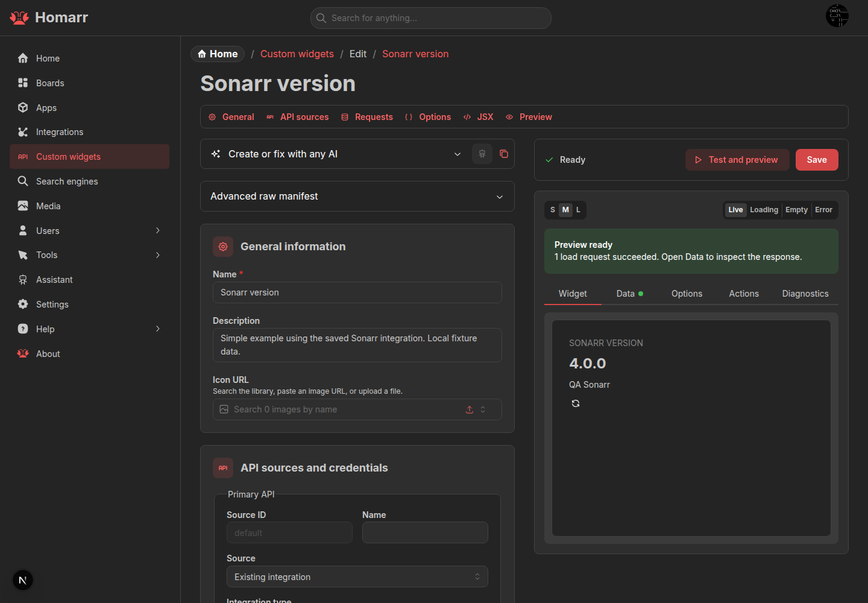The image size is (868, 603).
Task: Open the Data preview tab
Action: [630, 294]
